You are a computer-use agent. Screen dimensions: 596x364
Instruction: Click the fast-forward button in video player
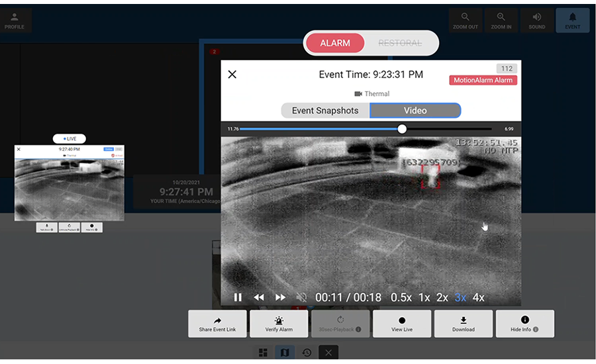(280, 297)
